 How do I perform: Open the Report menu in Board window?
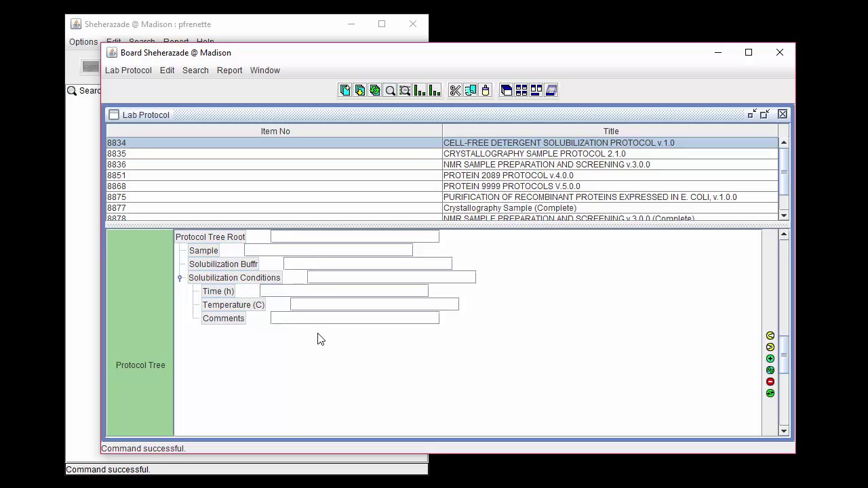pyautogui.click(x=229, y=70)
